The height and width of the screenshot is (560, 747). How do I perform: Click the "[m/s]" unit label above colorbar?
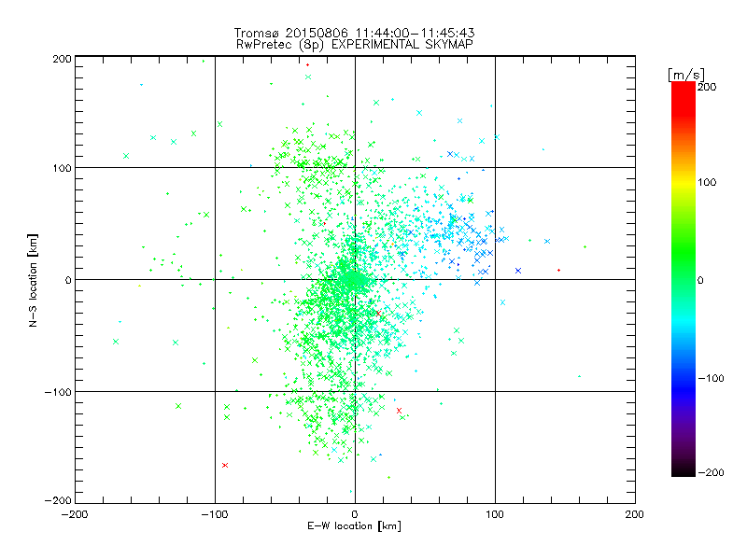click(686, 75)
